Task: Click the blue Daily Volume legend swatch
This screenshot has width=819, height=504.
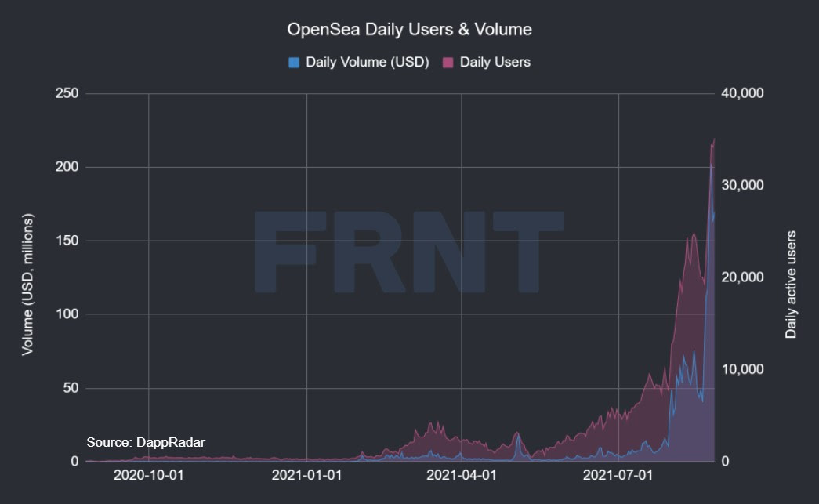Action: (294, 62)
